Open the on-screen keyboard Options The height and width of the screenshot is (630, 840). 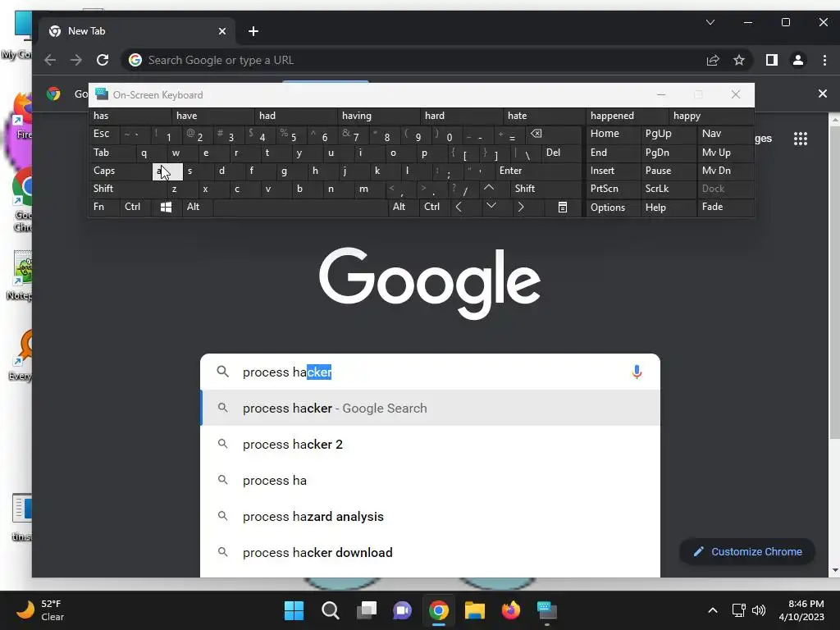[x=613, y=208]
